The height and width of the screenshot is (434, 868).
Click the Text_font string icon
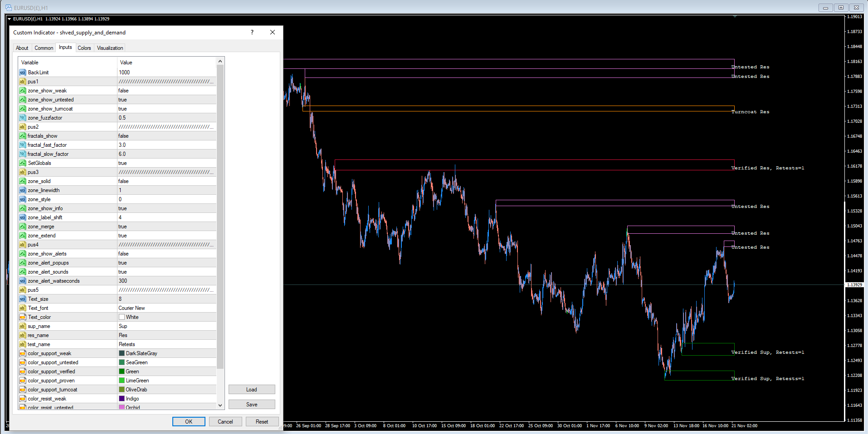(22, 308)
